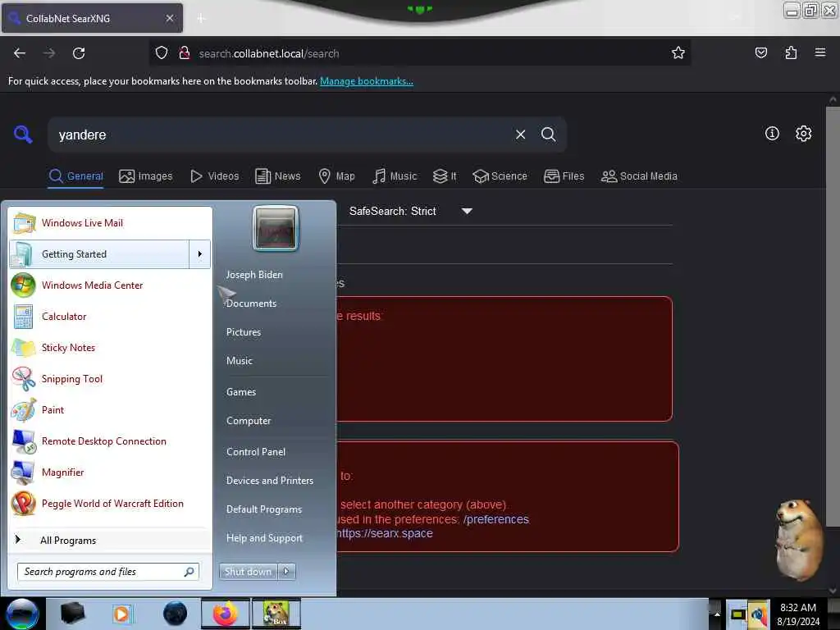840x630 pixels.
Task: Open a new tab with plus button
Action: tap(201, 18)
